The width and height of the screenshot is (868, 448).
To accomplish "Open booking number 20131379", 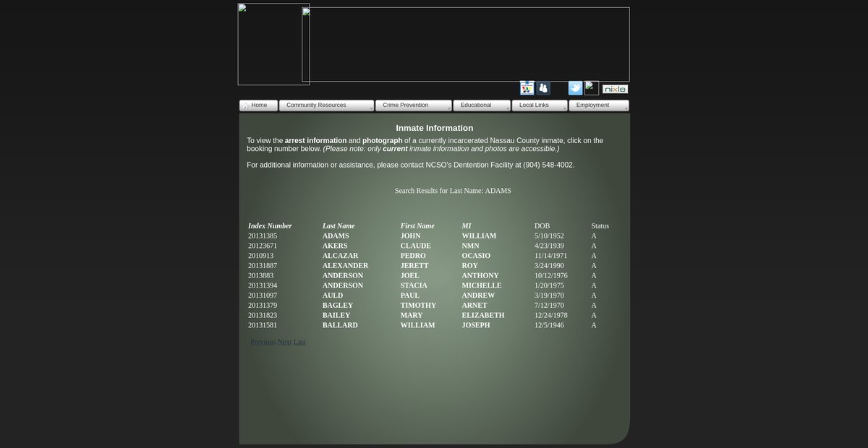I will click(263, 306).
